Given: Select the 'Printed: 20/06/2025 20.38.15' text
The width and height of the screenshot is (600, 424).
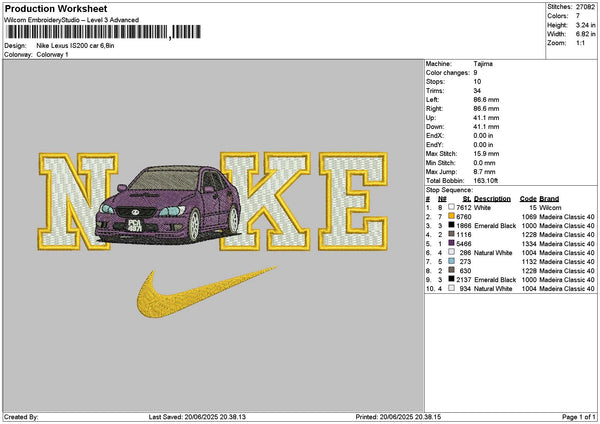Looking at the screenshot, I should [398, 417].
